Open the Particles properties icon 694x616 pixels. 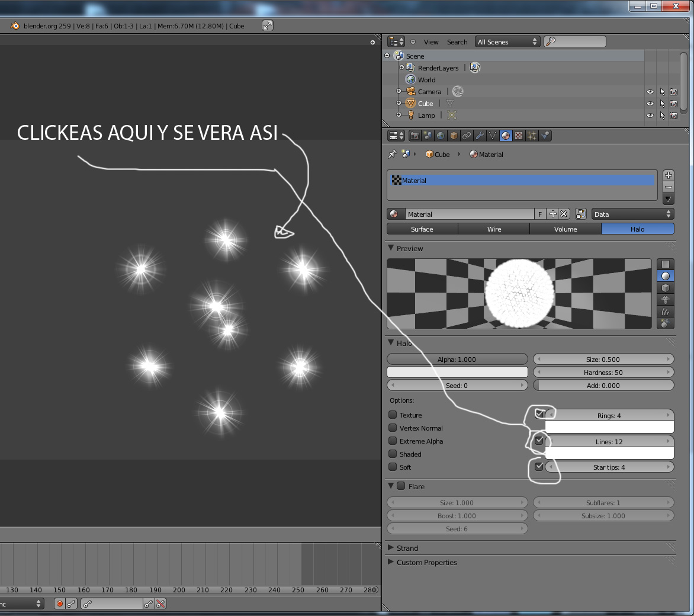coord(532,136)
